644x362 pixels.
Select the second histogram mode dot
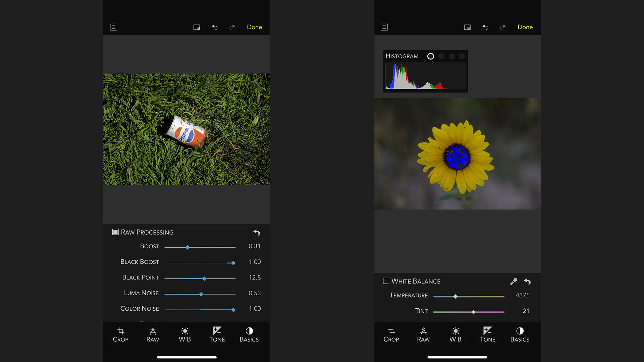(x=441, y=56)
